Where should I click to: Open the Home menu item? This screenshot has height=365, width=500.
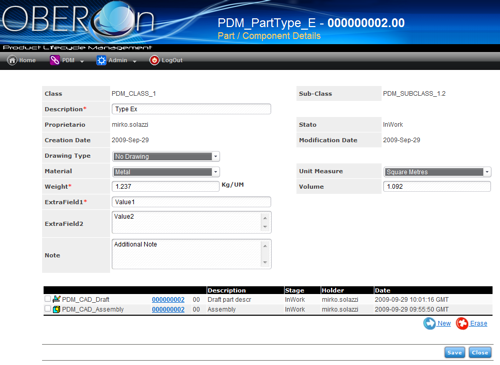[x=22, y=60]
